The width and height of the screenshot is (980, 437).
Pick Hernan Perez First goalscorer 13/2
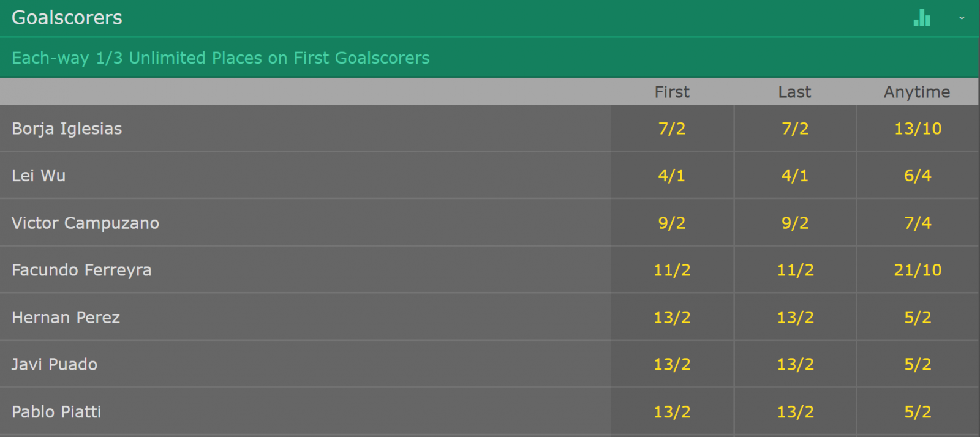point(672,317)
